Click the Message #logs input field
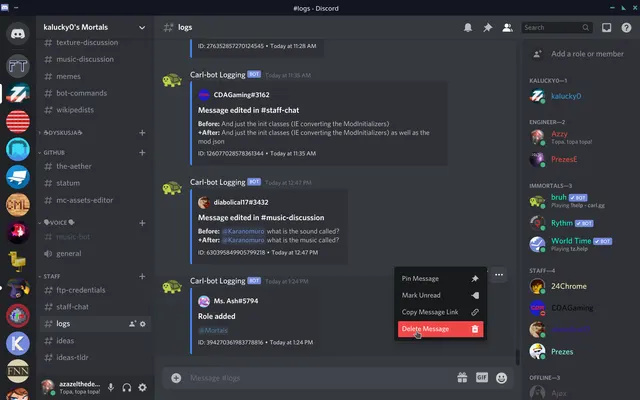640x400 pixels. (318, 378)
